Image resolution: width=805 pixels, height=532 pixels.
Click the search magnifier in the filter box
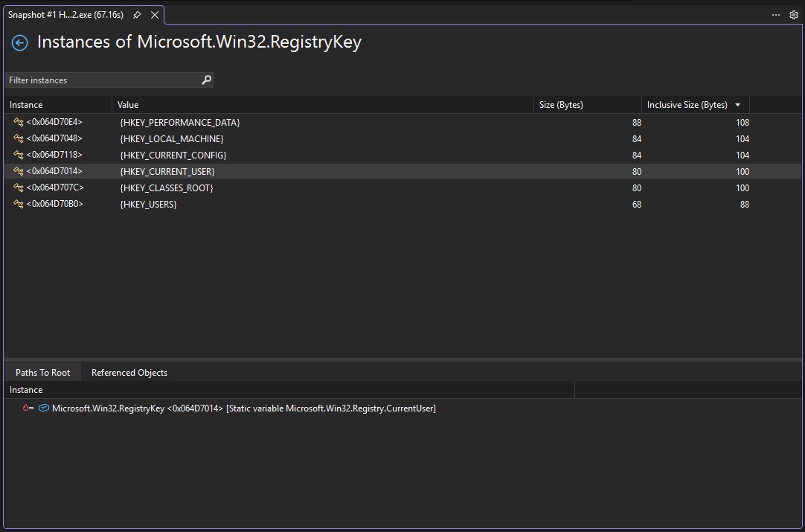tap(206, 80)
